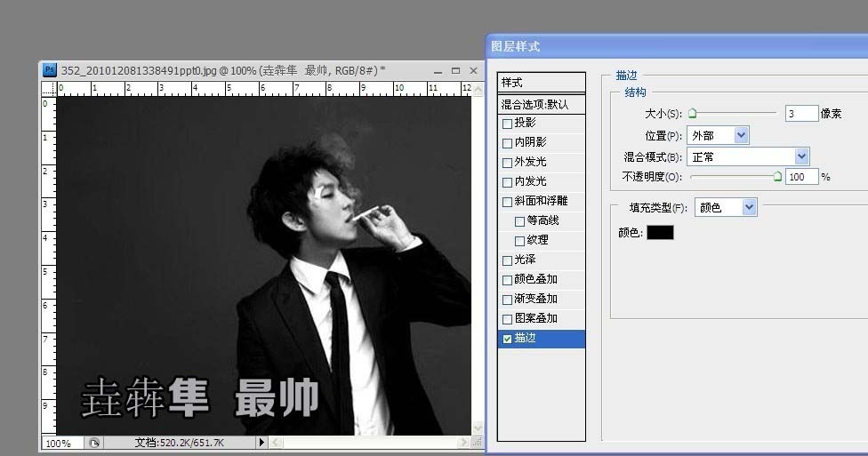Open the 混合模式 (Blend Mode) dropdown showing 正常
This screenshot has height=456, width=868.
click(748, 156)
